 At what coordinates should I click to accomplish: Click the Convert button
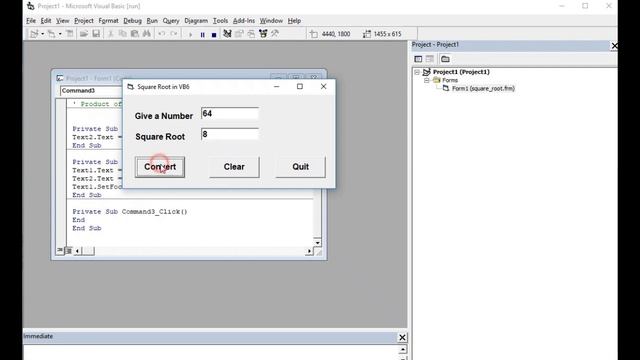coord(160,167)
